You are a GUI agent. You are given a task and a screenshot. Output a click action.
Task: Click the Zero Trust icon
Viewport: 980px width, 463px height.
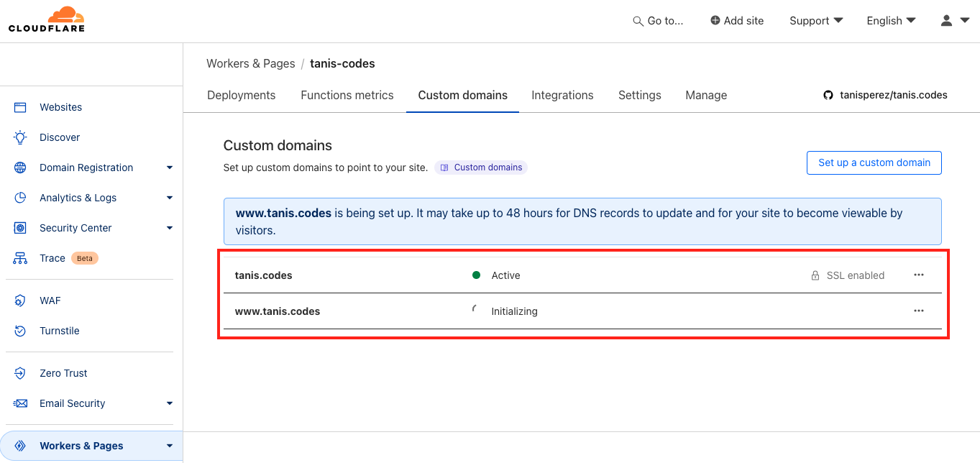[20, 373]
